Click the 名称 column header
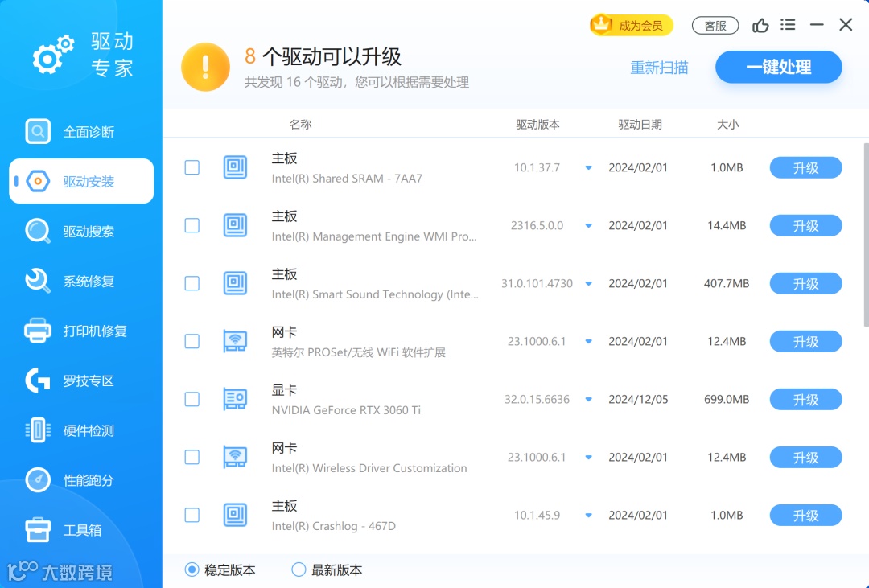Screen dimensions: 869x588 tap(300, 125)
